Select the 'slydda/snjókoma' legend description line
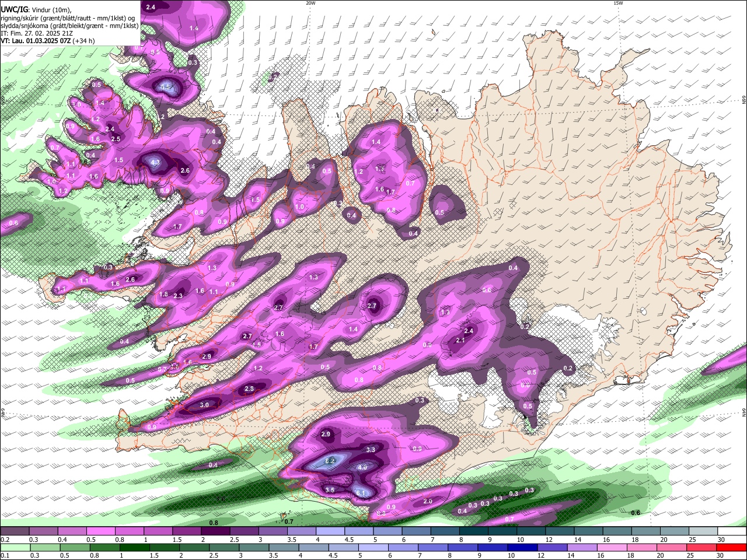This screenshot has width=747, height=560. pyautogui.click(x=69, y=25)
